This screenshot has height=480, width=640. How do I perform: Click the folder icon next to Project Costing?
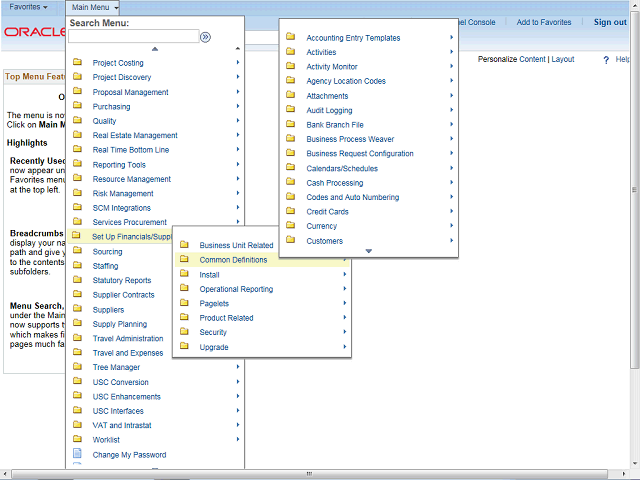click(77, 62)
